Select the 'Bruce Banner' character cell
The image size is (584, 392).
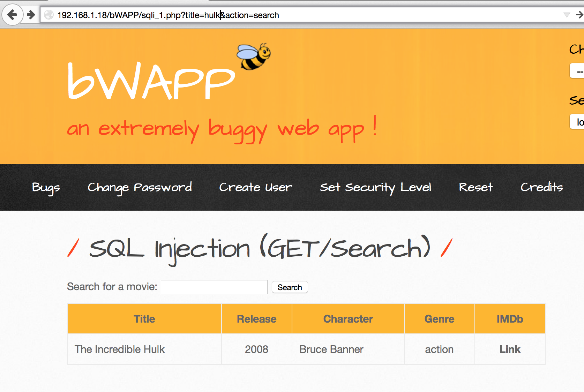pyautogui.click(x=348, y=349)
